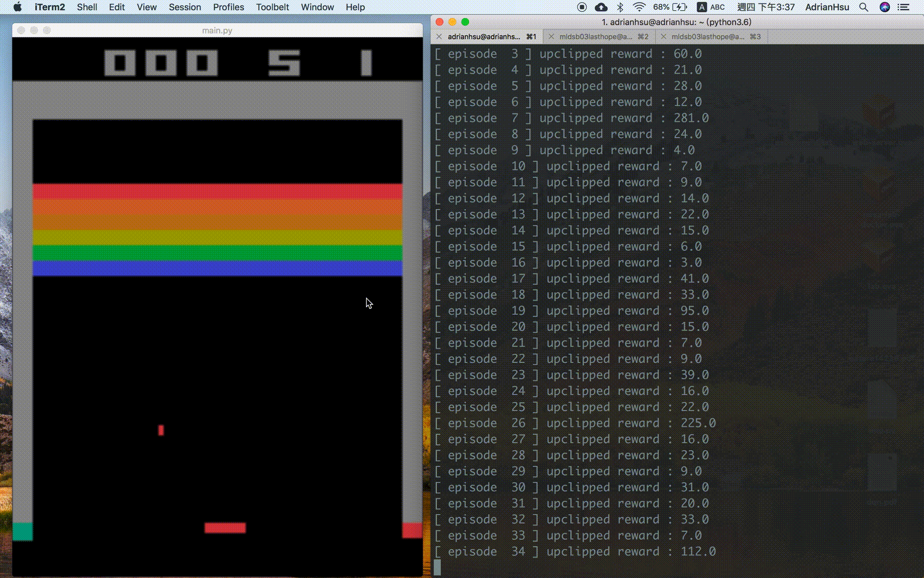Open the Edit menu
Image resolution: width=924 pixels, height=578 pixels.
(117, 7)
